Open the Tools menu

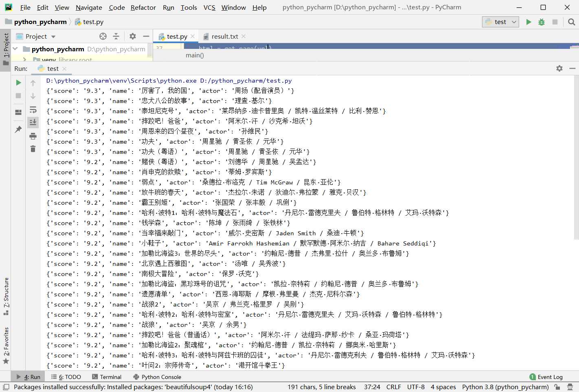(x=189, y=7)
